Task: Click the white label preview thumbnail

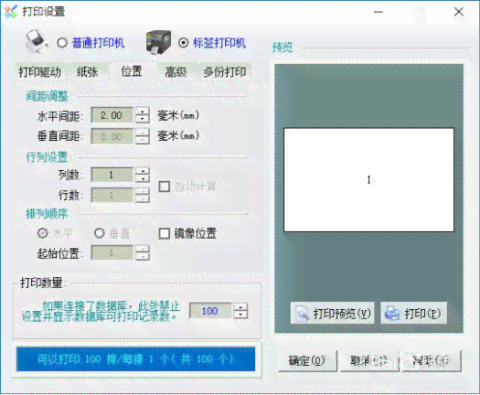Action: click(x=368, y=180)
